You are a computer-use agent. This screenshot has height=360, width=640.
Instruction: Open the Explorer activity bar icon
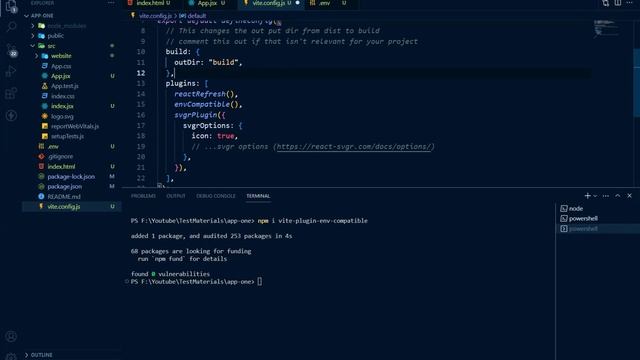click(11, 6)
